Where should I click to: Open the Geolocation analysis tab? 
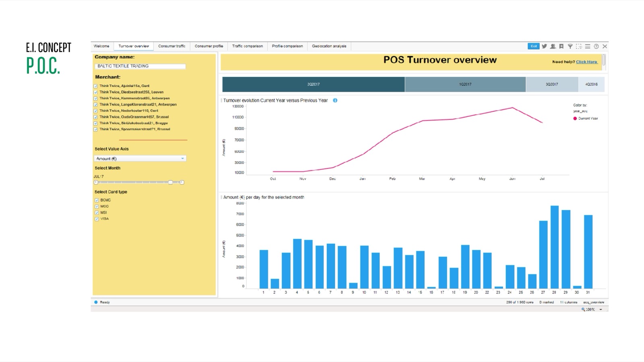pos(329,46)
